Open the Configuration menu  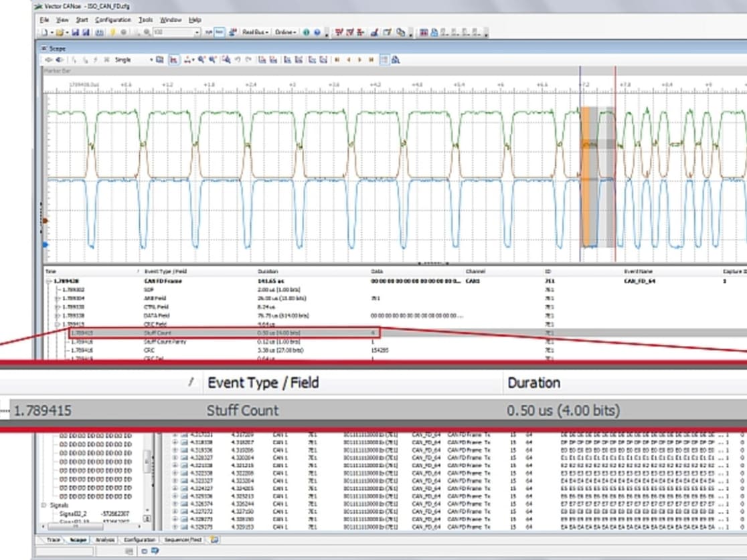click(x=112, y=20)
